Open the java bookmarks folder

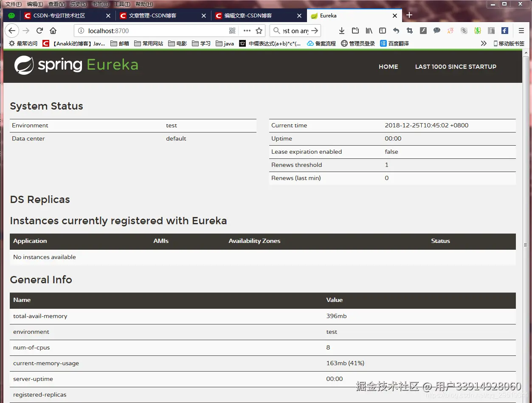click(x=225, y=43)
